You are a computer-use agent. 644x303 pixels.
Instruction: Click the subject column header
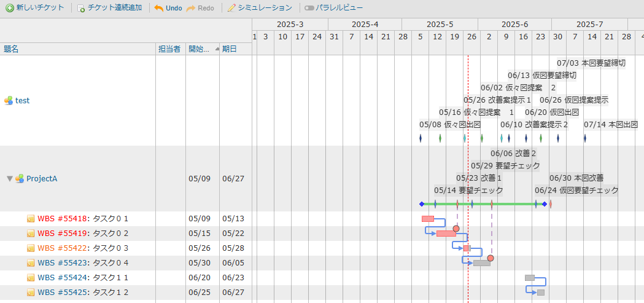click(11, 49)
